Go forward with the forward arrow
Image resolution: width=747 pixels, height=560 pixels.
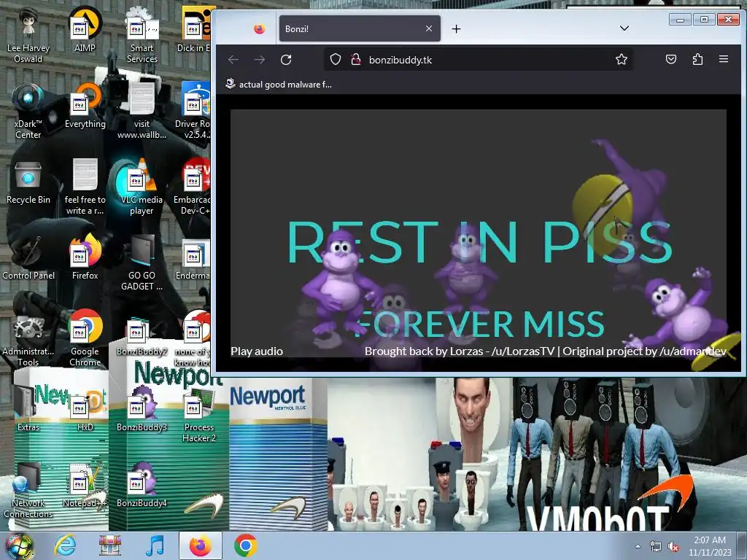[x=260, y=60]
